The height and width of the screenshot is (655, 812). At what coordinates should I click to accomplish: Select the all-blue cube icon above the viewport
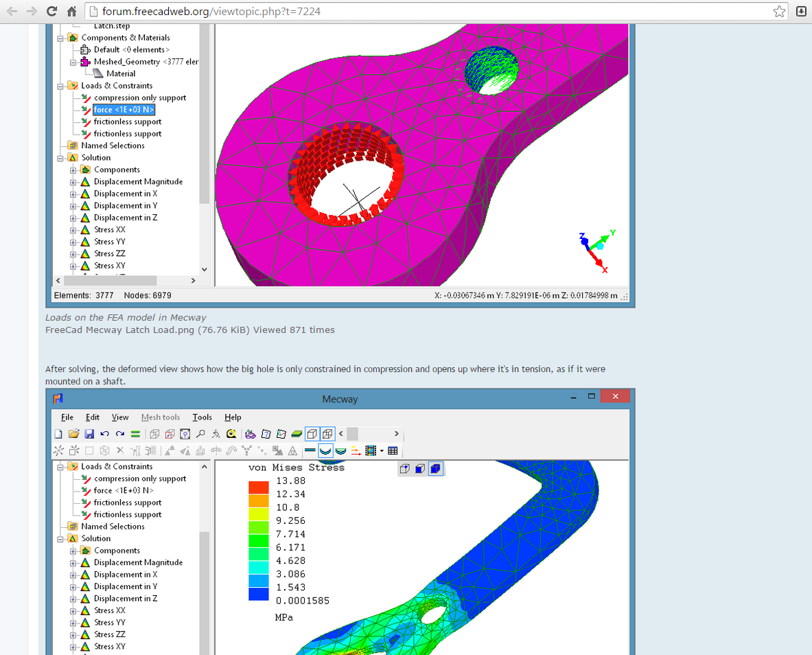click(x=436, y=468)
